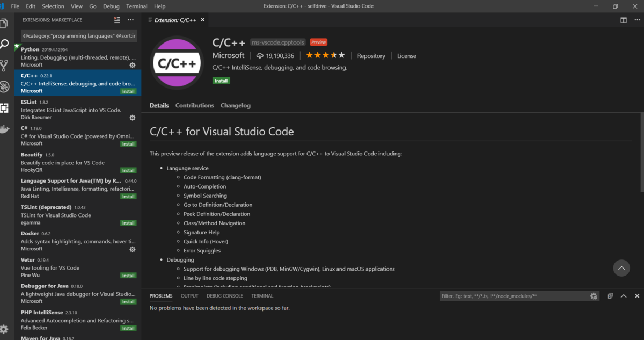This screenshot has height=340, width=644.
Task: Click the filter settings gear in Problems panel
Action: click(594, 296)
